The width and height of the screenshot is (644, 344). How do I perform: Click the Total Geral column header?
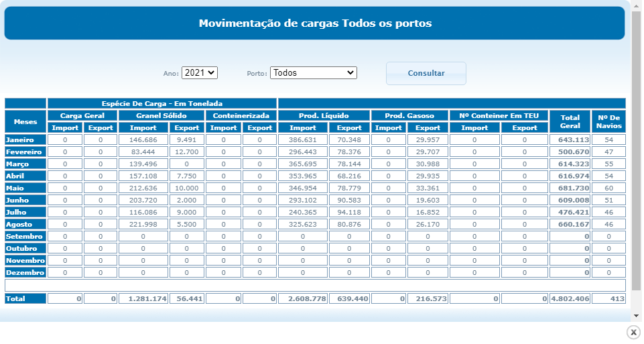(570, 121)
